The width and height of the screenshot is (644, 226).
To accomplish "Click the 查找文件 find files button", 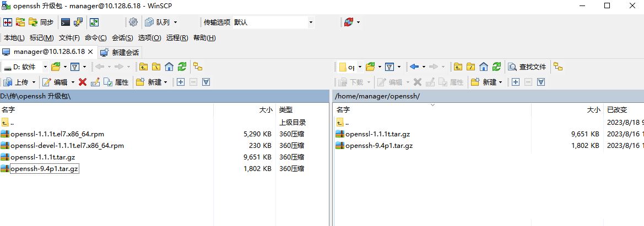I will click(x=527, y=67).
